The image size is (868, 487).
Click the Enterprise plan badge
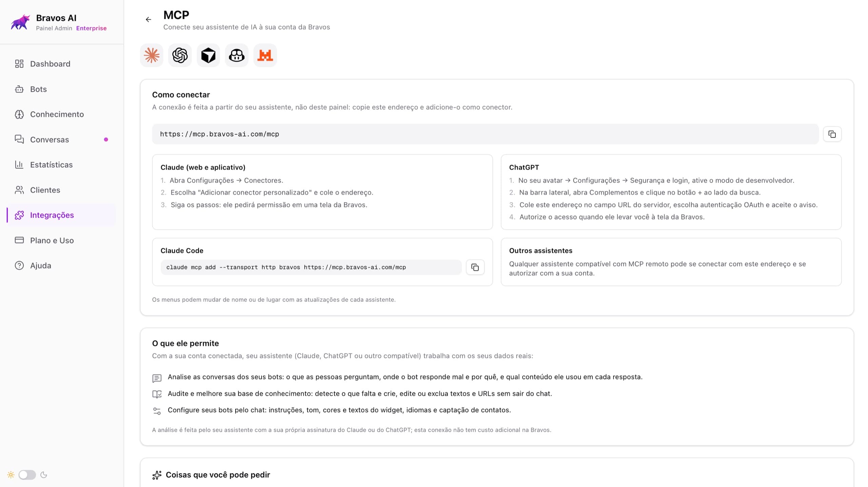[91, 28]
